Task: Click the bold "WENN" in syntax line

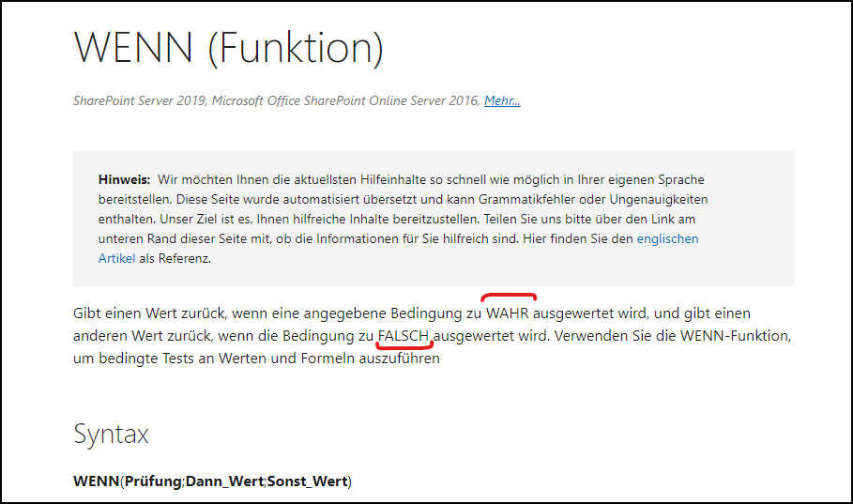Action: pos(96,481)
